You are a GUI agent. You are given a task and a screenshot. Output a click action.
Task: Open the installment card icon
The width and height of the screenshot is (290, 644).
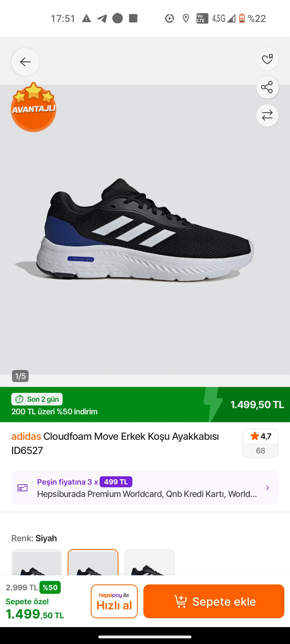pos(23,488)
